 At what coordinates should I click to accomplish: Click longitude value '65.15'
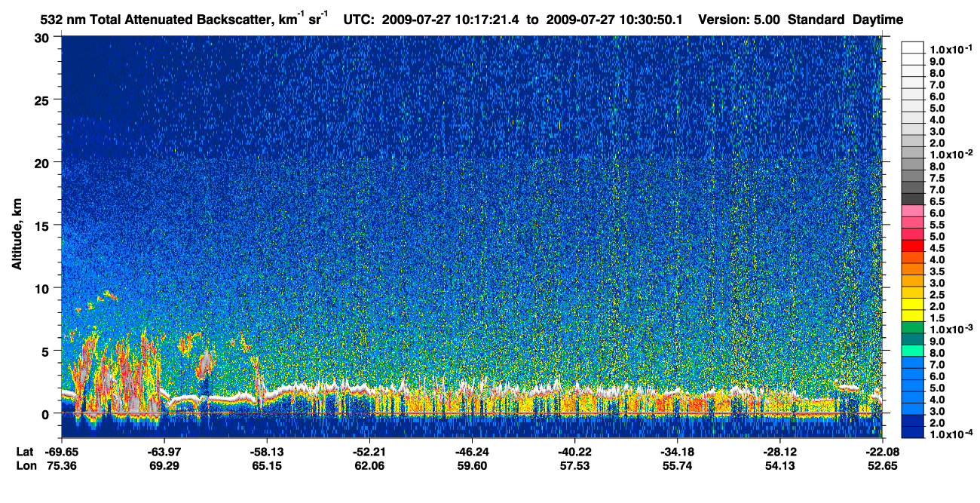(x=266, y=467)
